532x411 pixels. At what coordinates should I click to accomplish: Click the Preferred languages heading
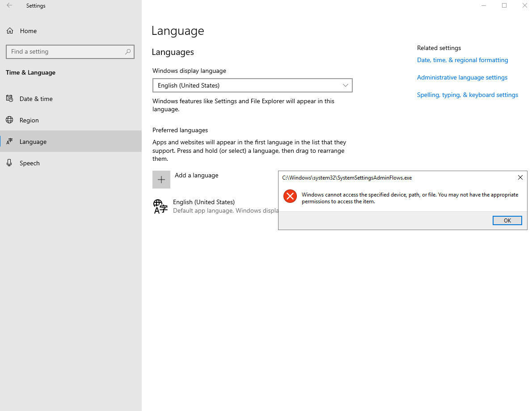coord(180,130)
